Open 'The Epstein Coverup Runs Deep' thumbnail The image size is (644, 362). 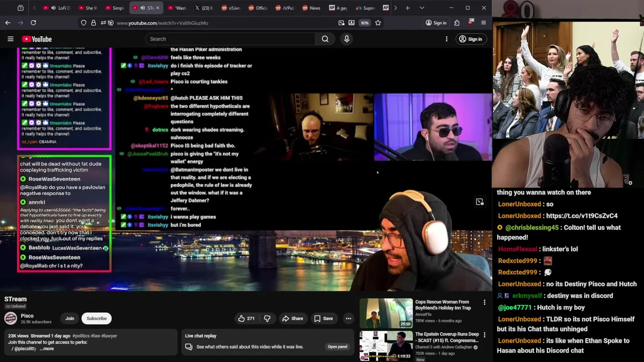coord(386,345)
